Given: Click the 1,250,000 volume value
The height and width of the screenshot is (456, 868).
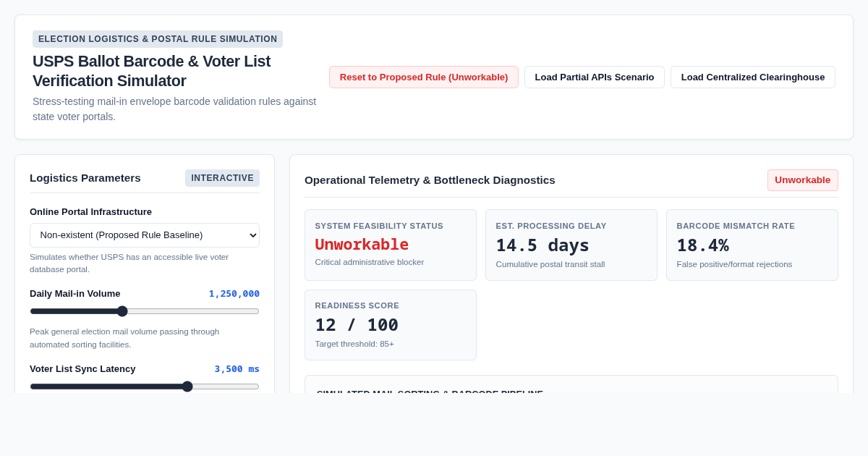Looking at the screenshot, I should (234, 294).
